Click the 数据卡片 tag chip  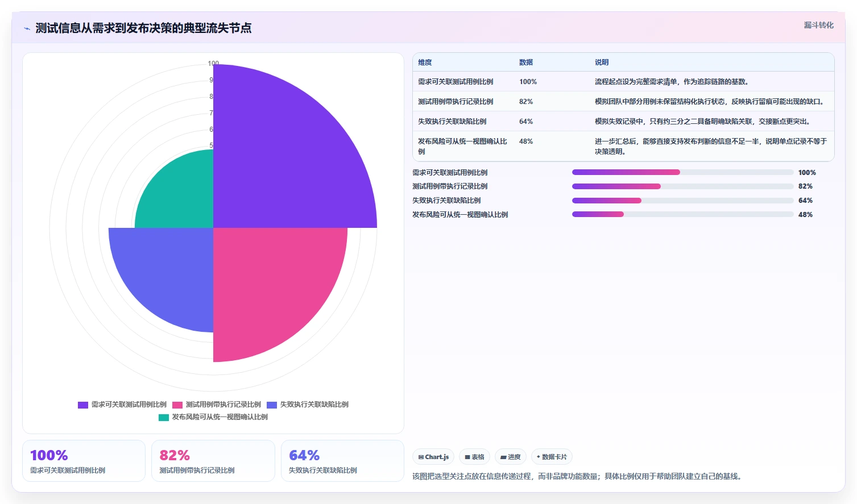[x=552, y=457]
